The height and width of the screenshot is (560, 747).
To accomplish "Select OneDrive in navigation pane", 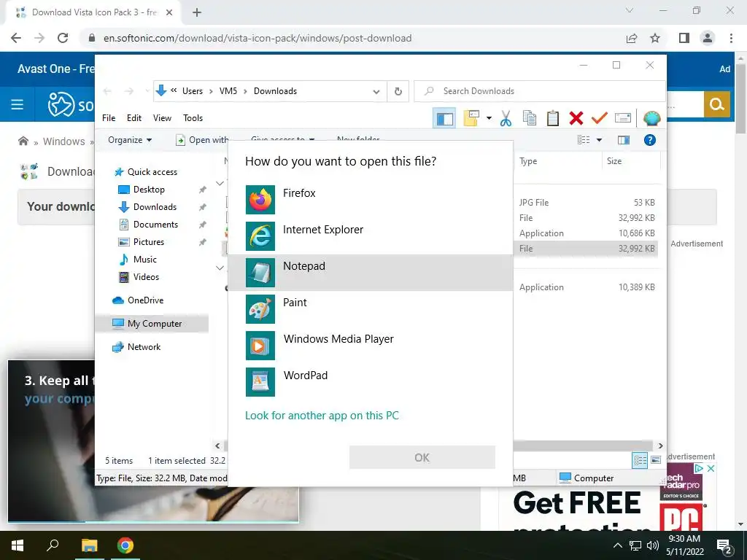I will [x=145, y=300].
